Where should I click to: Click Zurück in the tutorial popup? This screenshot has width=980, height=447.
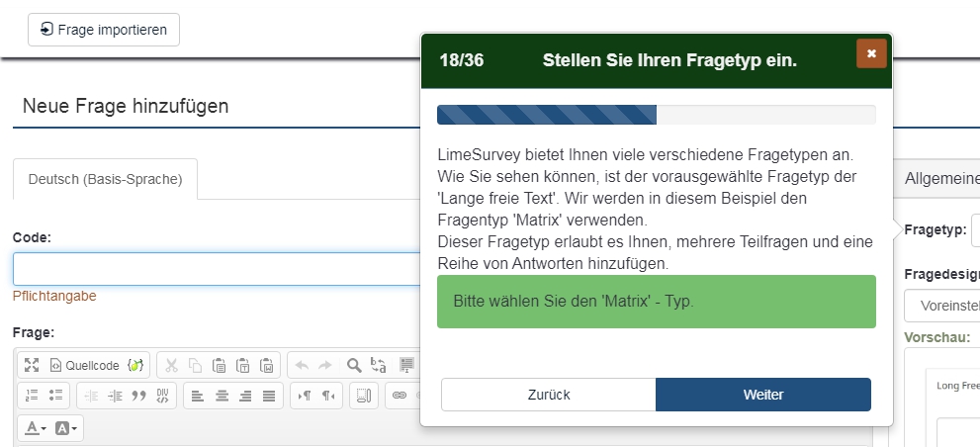coord(548,395)
